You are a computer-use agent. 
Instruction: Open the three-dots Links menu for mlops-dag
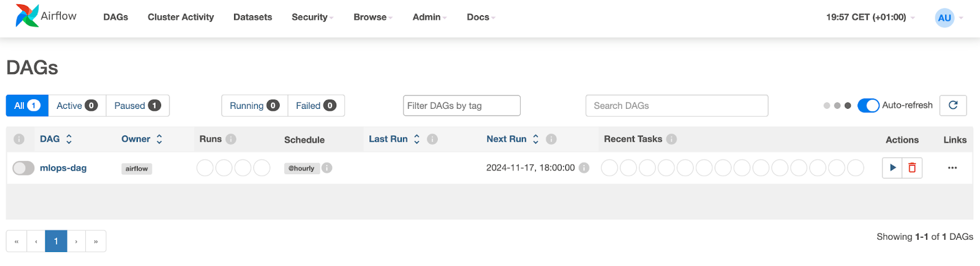[x=952, y=168]
